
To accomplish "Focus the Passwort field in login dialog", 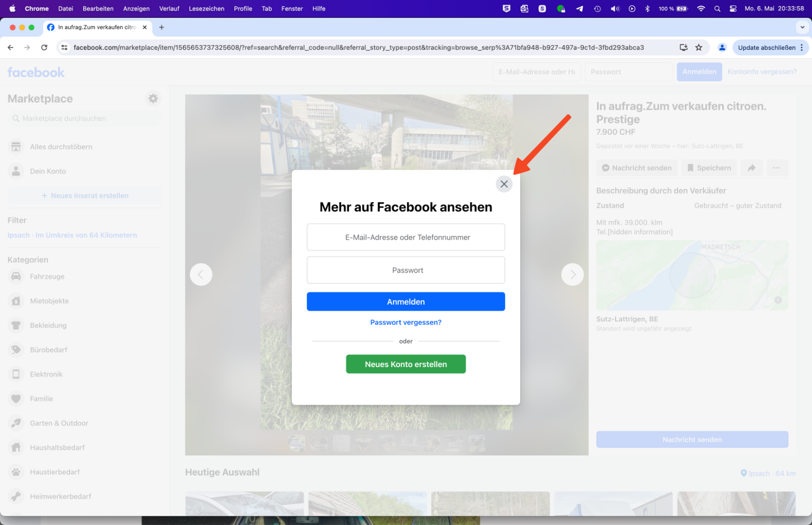I will pos(406,270).
